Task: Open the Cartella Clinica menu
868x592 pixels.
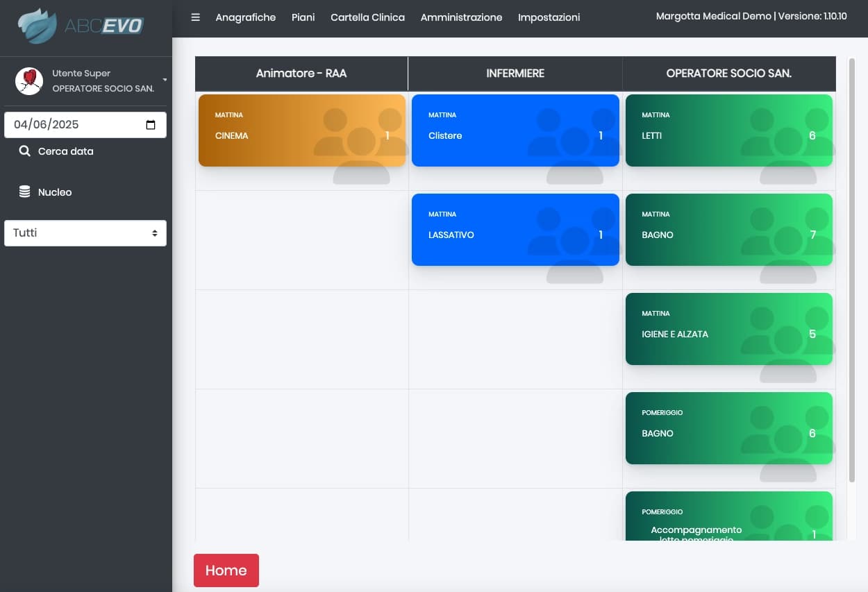Action: click(x=367, y=17)
